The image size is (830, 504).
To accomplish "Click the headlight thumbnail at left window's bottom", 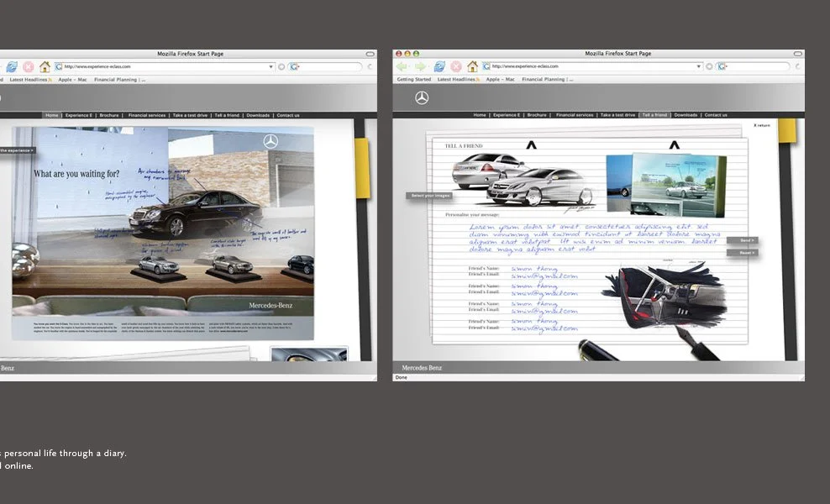I will [x=309, y=354].
